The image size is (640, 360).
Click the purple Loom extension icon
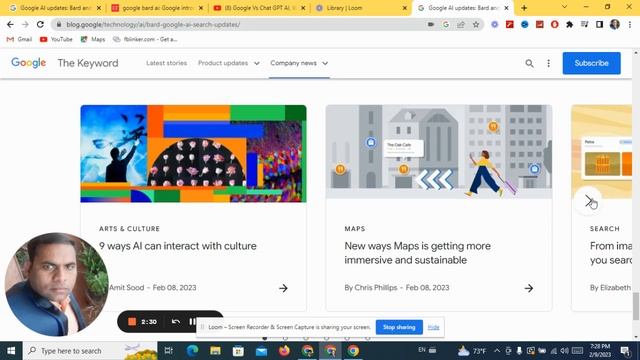[x=495, y=24]
